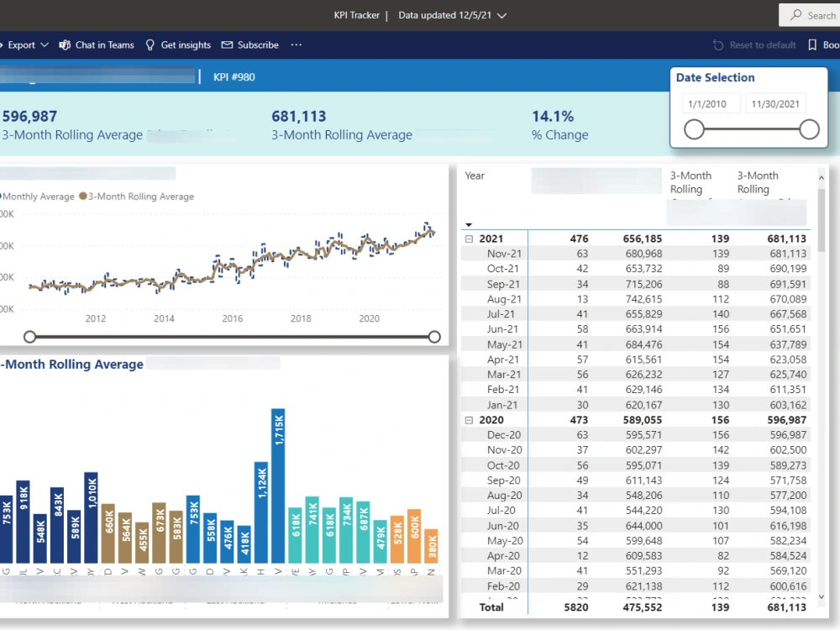The height and width of the screenshot is (630, 840).
Task: Click the Subscribe button
Action: click(x=249, y=45)
